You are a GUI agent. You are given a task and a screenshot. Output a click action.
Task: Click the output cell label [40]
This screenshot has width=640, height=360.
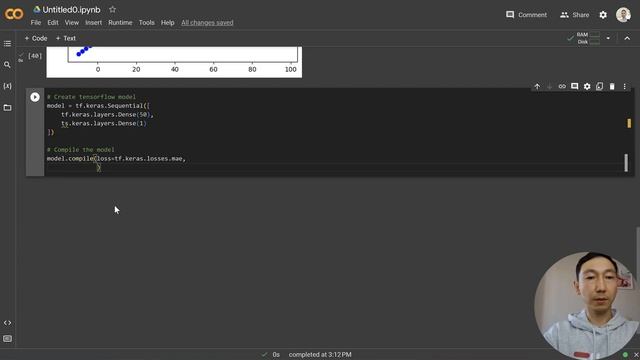(35, 56)
